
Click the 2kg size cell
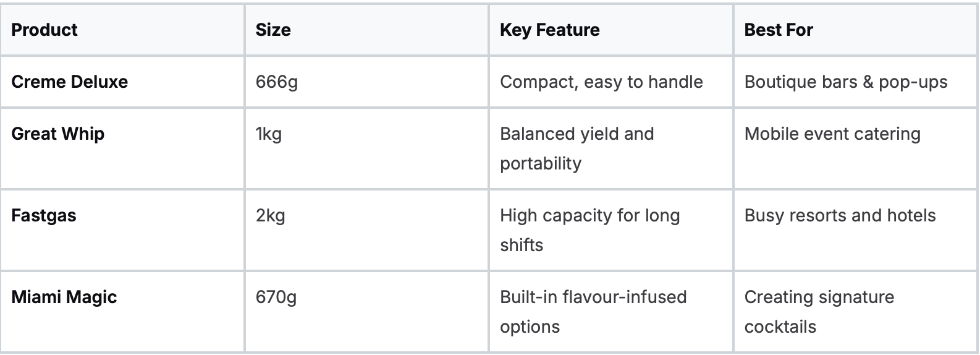[270, 215]
